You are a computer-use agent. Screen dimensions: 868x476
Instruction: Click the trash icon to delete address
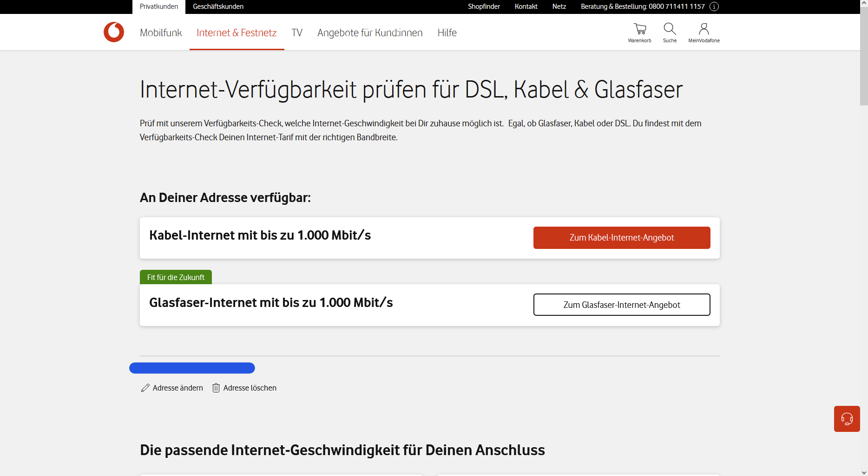[216, 388]
